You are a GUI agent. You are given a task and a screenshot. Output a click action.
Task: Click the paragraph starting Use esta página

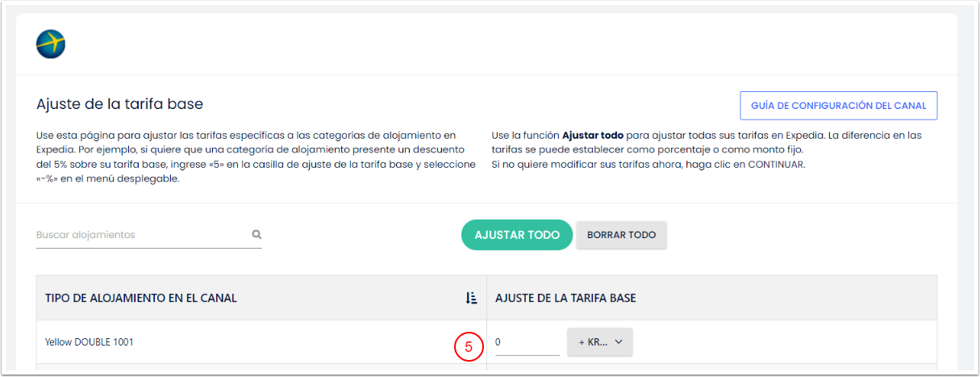coord(256,157)
